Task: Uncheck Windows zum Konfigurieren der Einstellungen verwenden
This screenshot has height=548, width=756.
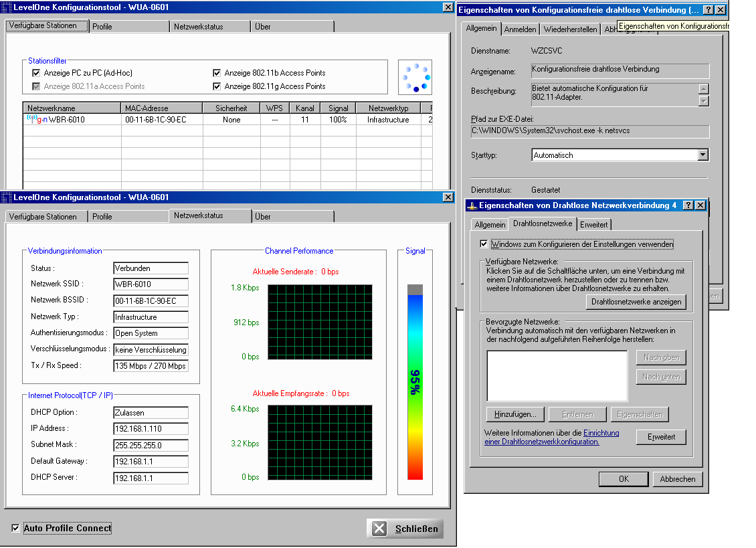Action: point(484,244)
